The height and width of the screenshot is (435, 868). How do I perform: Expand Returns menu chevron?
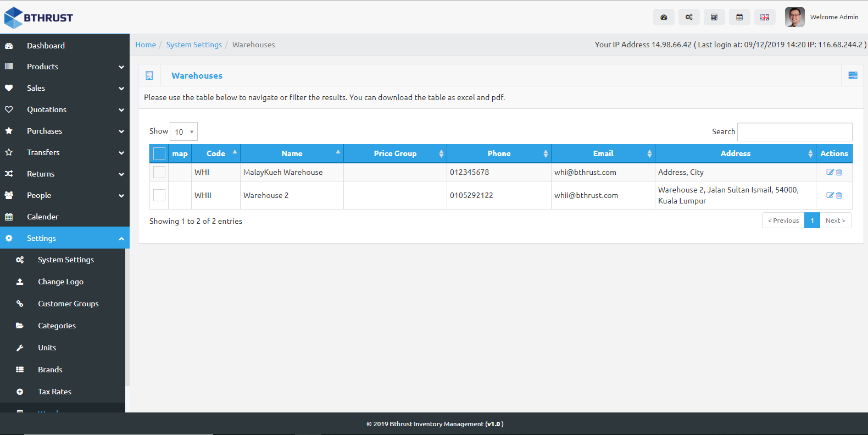[x=121, y=174]
